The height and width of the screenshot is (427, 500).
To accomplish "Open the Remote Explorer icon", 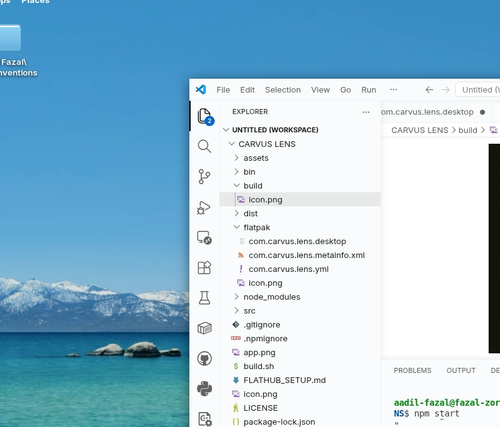I will [x=204, y=238].
